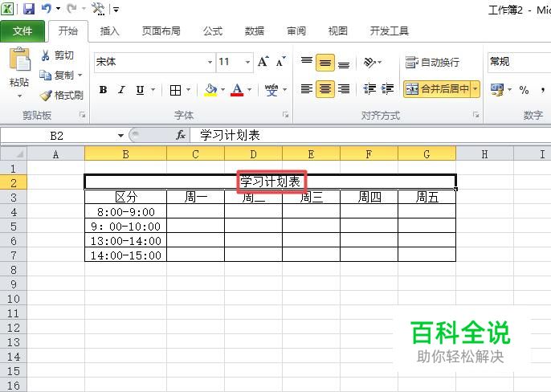
Task: Expand the Name Box dropdown arrow
Action: pyautogui.click(x=120, y=136)
